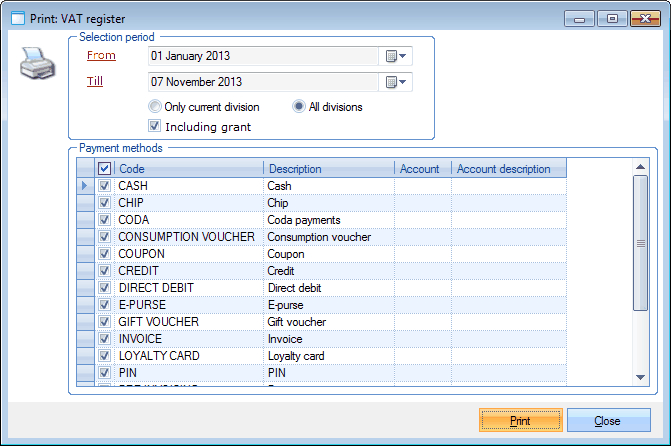Click the scrollbar down arrow

[x=641, y=376]
